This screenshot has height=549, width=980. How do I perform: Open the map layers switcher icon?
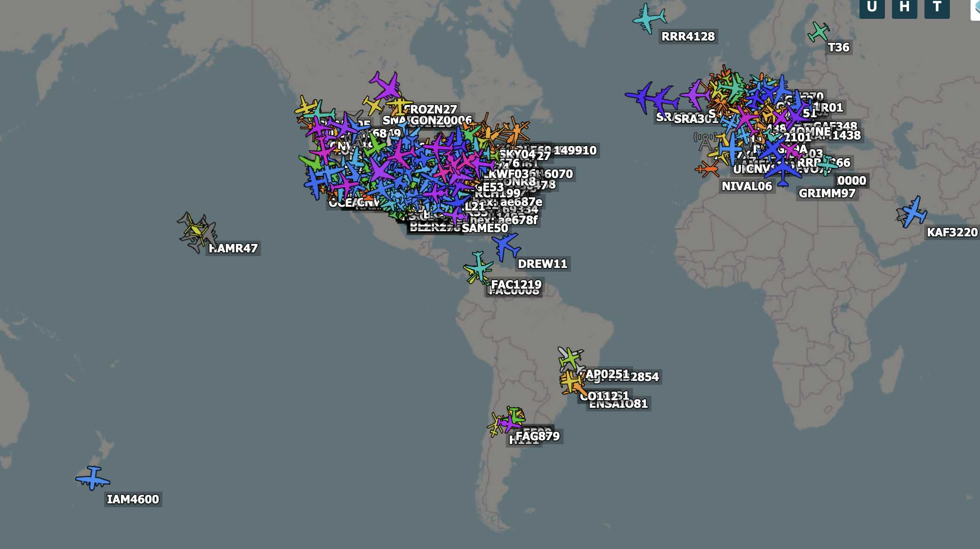976,8
